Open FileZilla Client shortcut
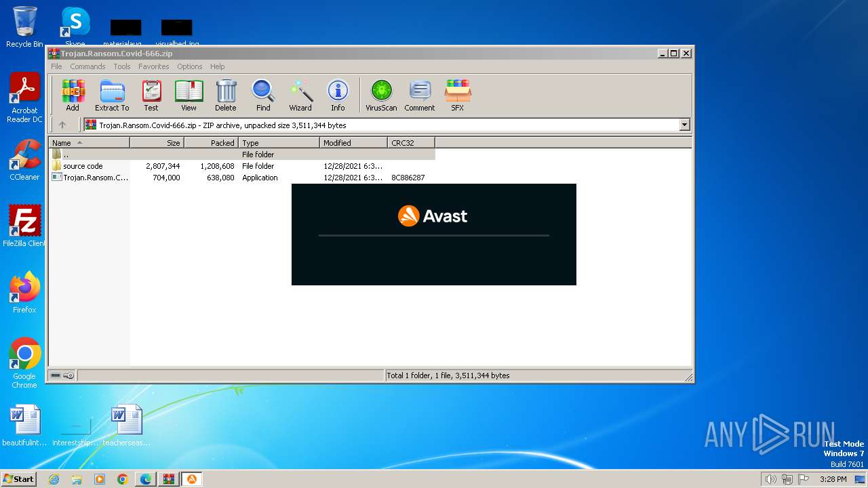This screenshot has width=868, height=488. tap(24, 226)
